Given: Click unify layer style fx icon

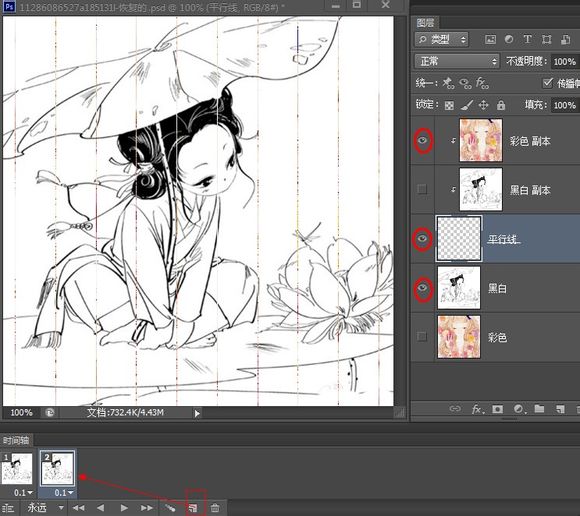Looking at the screenshot, I should [482, 83].
